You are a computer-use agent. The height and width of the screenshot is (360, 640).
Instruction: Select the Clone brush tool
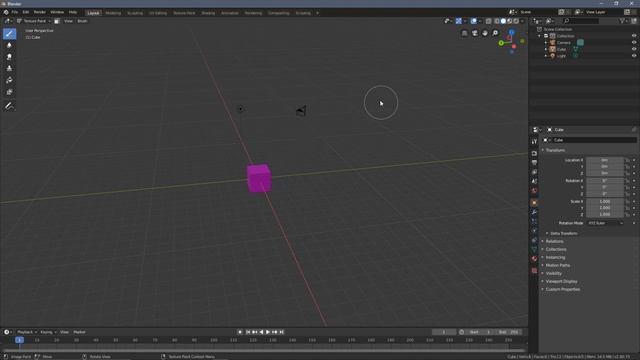[x=9, y=69]
